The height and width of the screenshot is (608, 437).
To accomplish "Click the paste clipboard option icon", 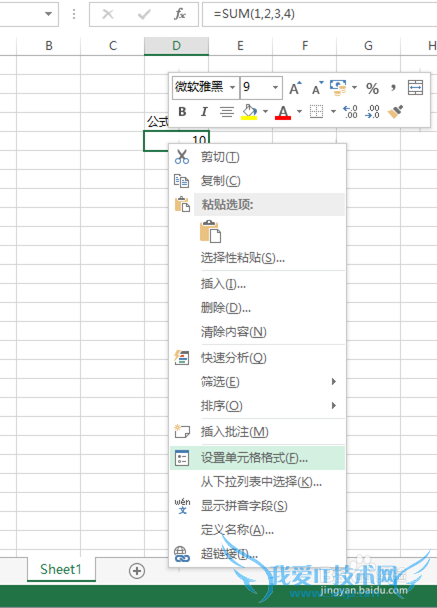I will [211, 231].
